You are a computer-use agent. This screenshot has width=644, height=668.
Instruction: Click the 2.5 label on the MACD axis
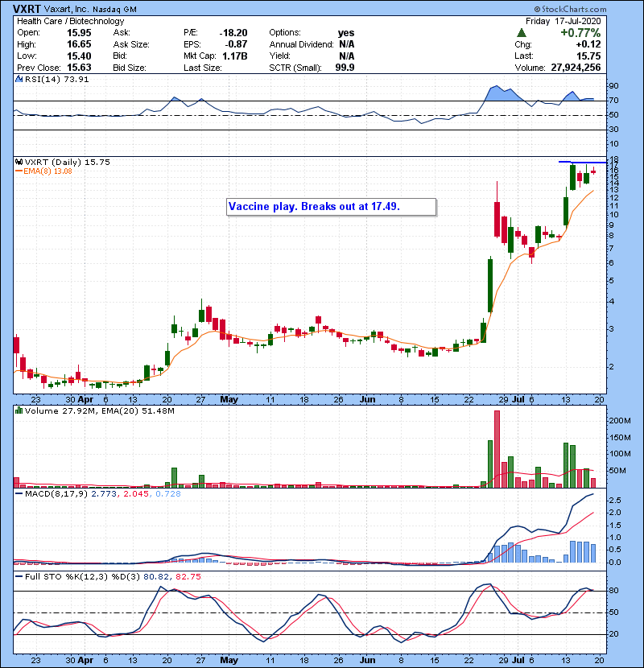pyautogui.click(x=616, y=500)
